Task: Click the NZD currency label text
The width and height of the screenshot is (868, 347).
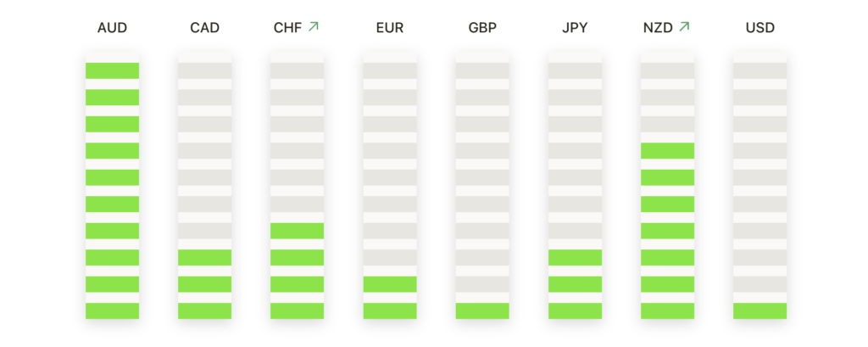Action: tap(658, 28)
